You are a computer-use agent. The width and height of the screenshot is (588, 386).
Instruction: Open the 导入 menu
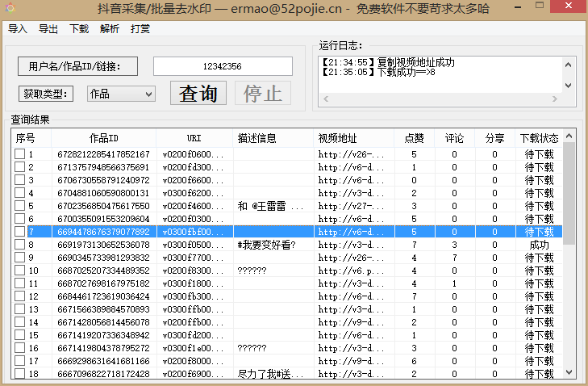tap(18, 29)
